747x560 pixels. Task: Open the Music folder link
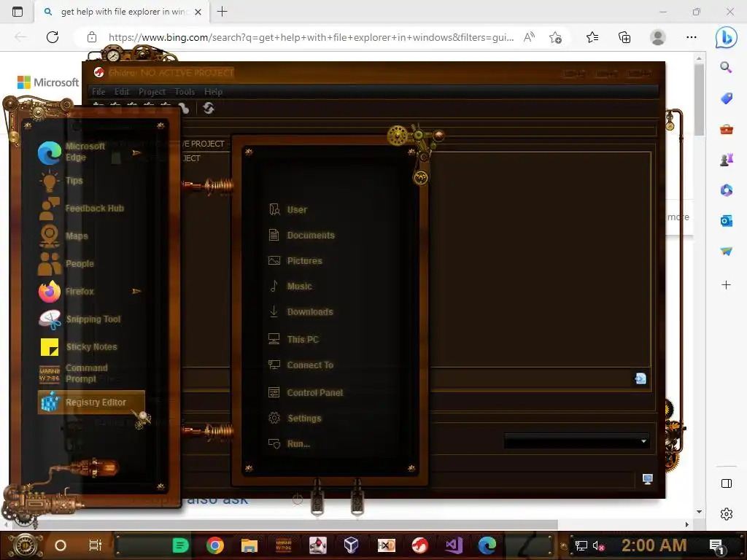click(290, 286)
